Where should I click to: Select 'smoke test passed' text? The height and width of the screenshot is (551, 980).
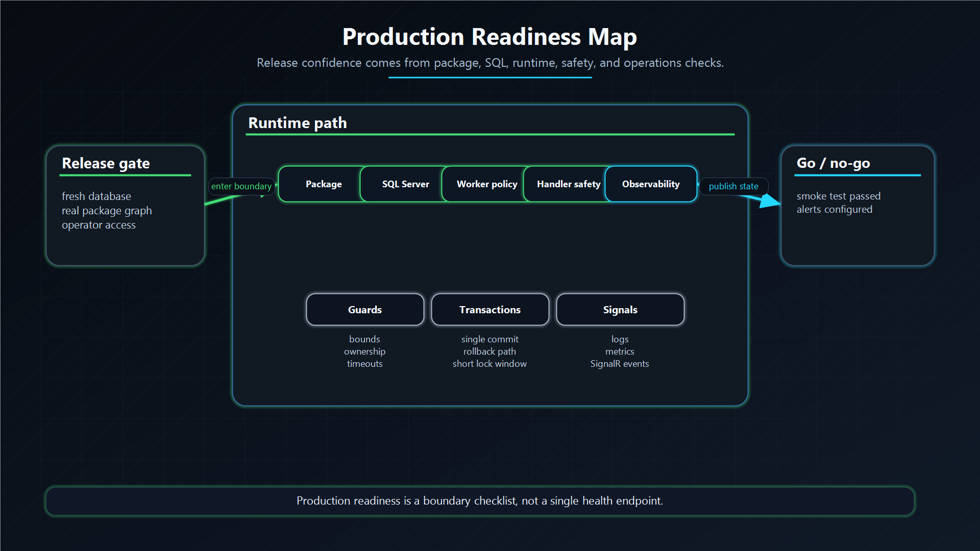coord(839,196)
